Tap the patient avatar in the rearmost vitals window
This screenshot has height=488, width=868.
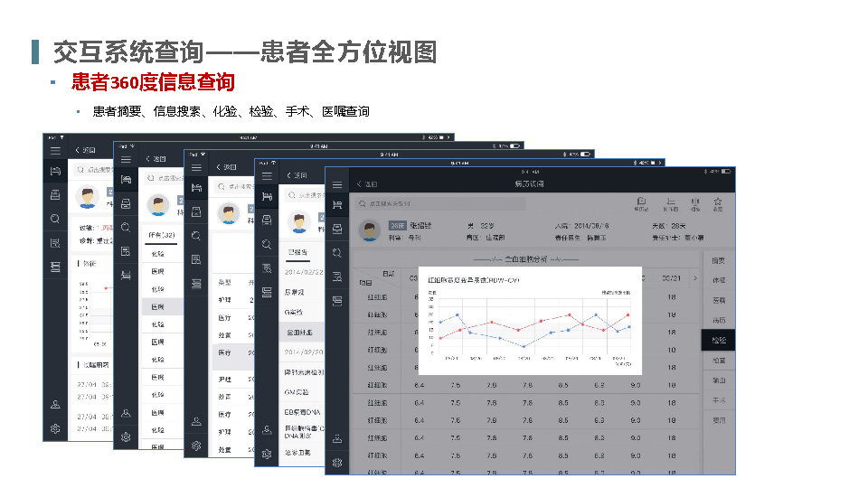pos(87,197)
